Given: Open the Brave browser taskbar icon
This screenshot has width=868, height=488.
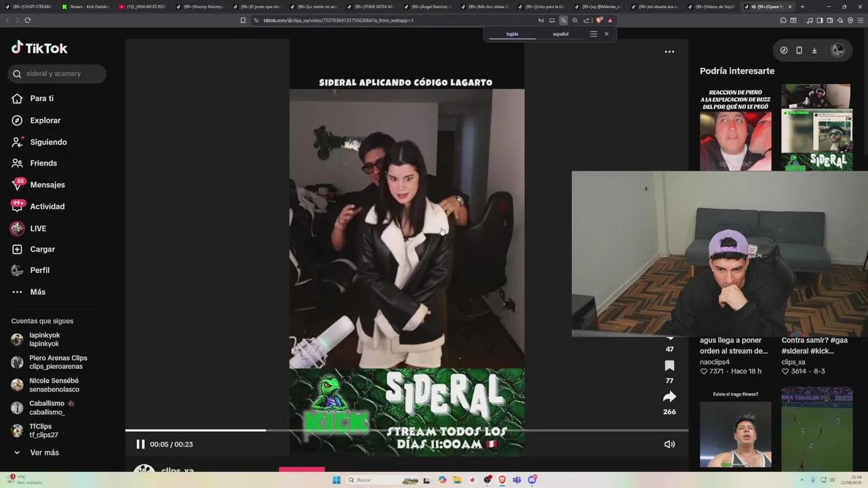Looking at the screenshot, I should pos(502,480).
